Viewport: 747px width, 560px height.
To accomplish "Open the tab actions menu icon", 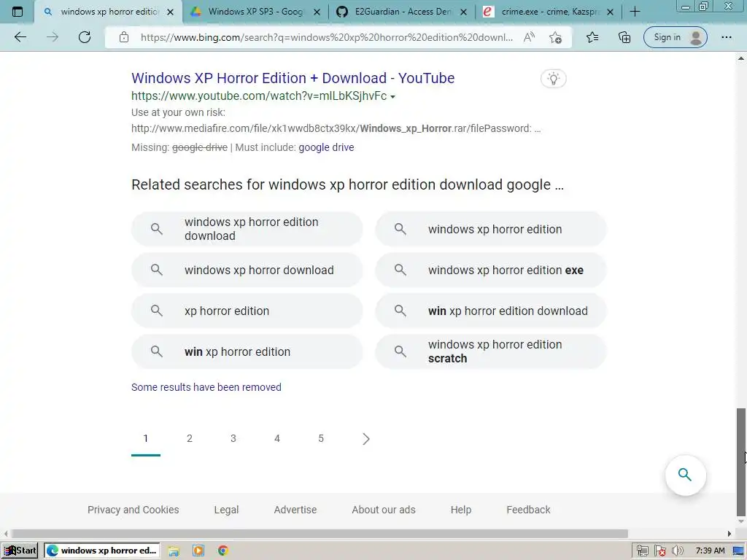I will [x=18, y=12].
